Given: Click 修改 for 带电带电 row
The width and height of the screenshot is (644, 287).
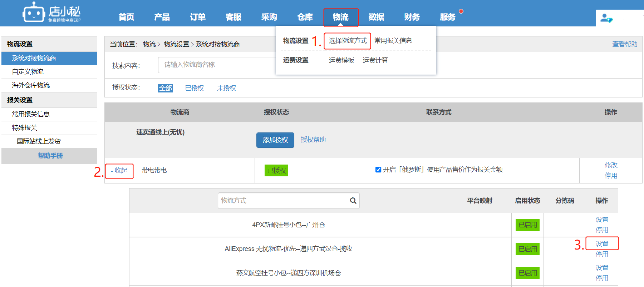Looking at the screenshot, I should [611, 165].
